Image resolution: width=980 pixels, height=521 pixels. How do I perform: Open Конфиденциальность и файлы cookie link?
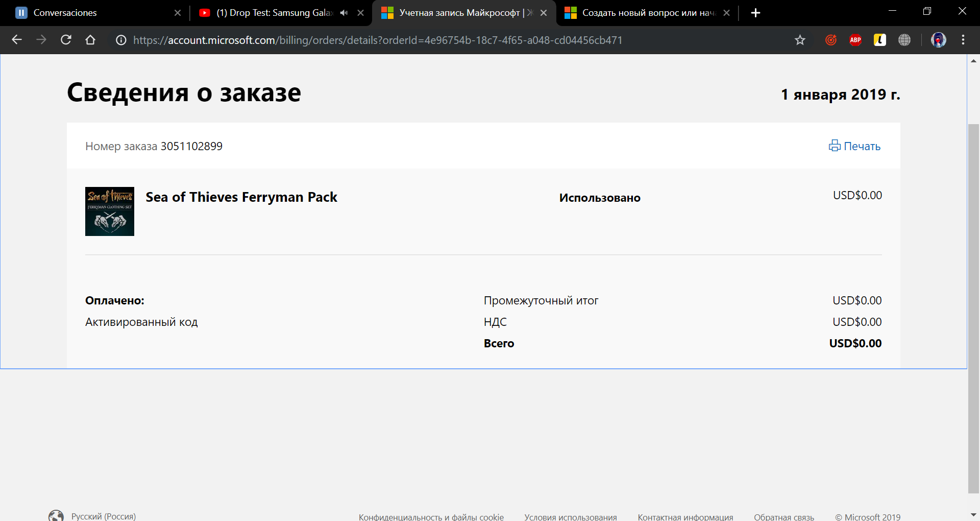coord(431,517)
